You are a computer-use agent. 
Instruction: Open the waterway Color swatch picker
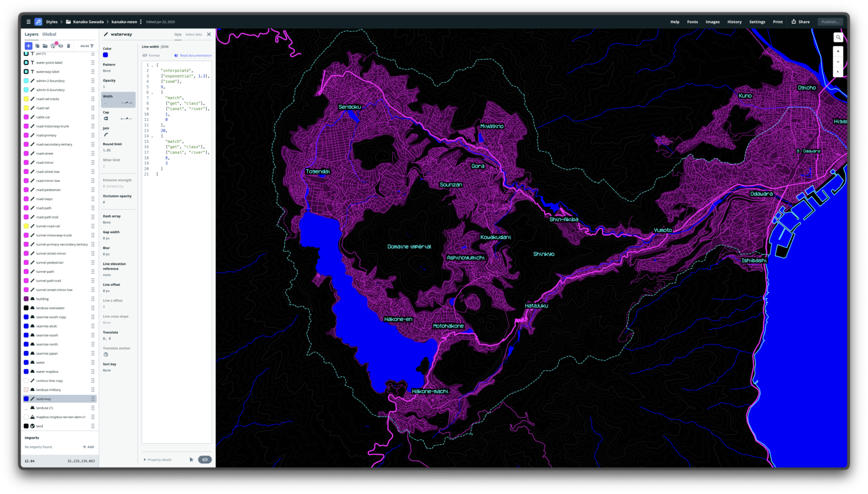(x=106, y=54)
